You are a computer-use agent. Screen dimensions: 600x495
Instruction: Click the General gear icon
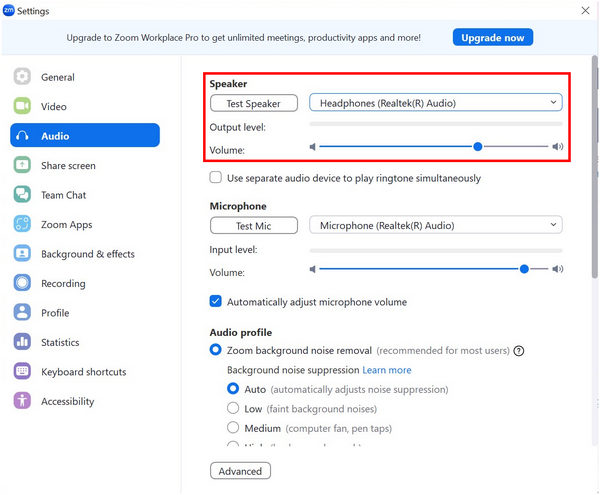[22, 77]
